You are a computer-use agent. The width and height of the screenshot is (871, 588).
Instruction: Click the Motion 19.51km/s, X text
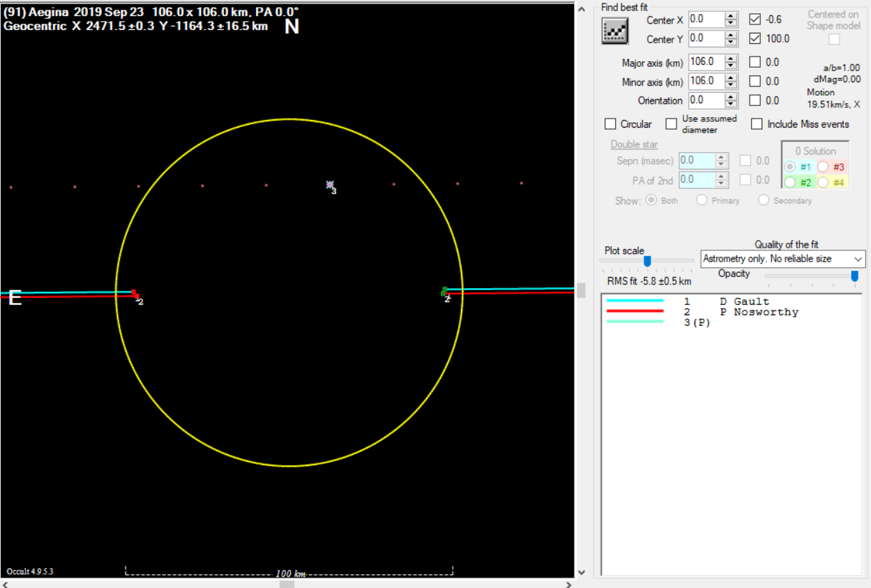tap(833, 98)
